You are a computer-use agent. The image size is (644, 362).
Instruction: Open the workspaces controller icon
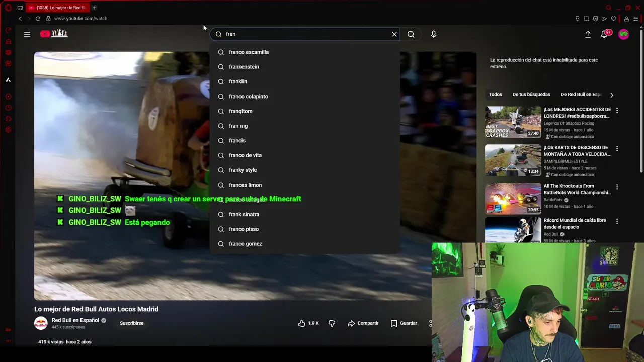20,8
